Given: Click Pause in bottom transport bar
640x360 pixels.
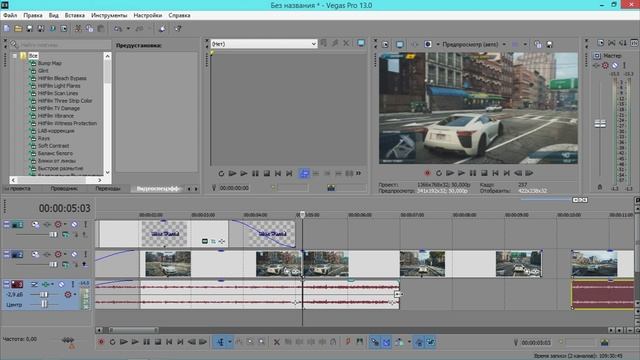Looking at the screenshot, I should 147,342.
